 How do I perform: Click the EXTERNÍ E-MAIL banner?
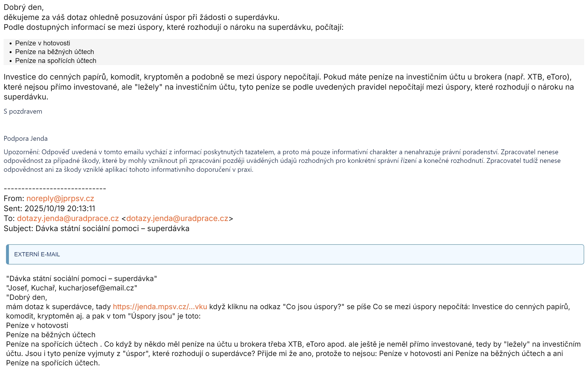click(295, 254)
